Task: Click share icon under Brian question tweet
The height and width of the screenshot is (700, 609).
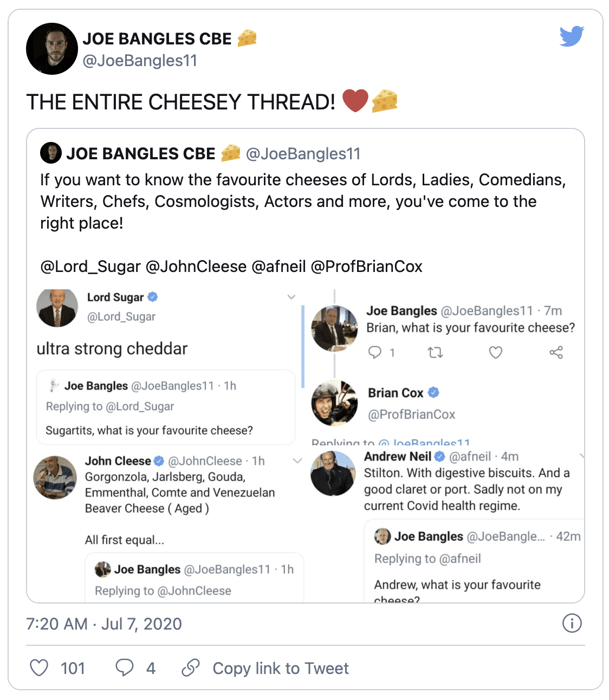Action: [x=556, y=353]
